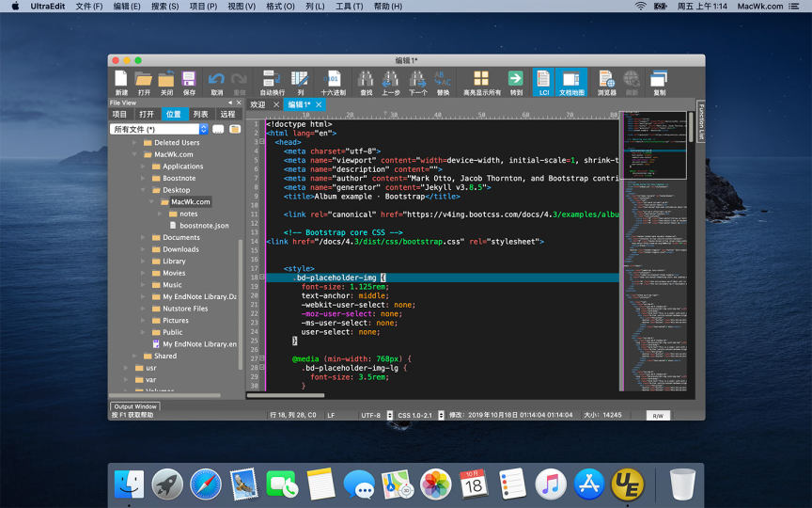Click the 新建 (New file) toolbar icon
Image resolution: width=812 pixels, height=508 pixels.
(x=121, y=80)
